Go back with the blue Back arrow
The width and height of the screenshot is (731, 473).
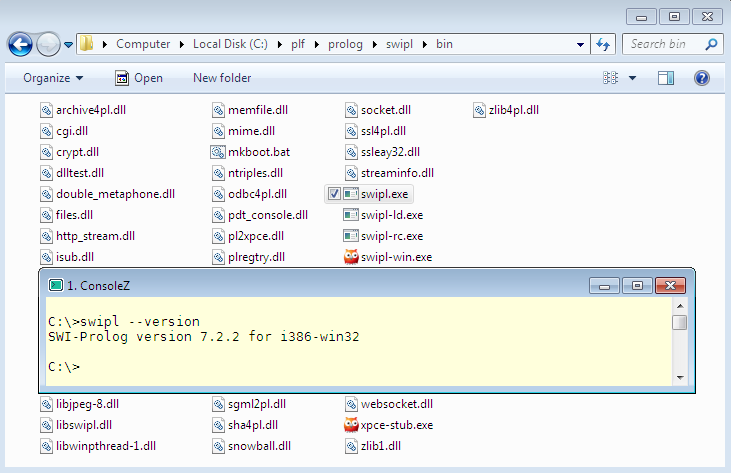pyautogui.click(x=20, y=45)
